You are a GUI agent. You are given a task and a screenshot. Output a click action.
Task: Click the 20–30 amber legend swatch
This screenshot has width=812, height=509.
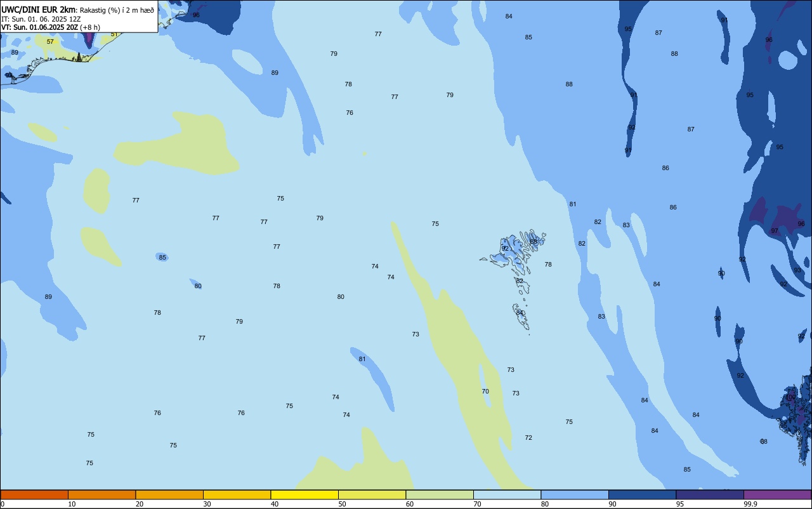point(169,494)
